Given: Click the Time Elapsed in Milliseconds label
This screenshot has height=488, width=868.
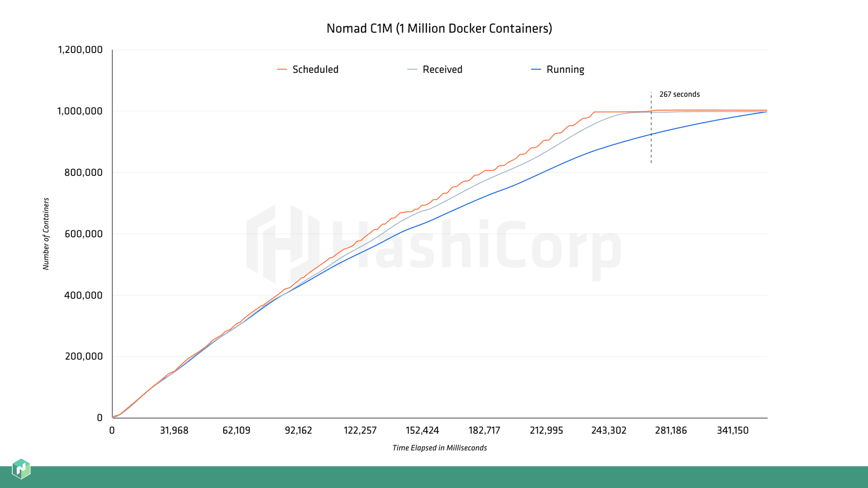Looking at the screenshot, I should pyautogui.click(x=439, y=448).
